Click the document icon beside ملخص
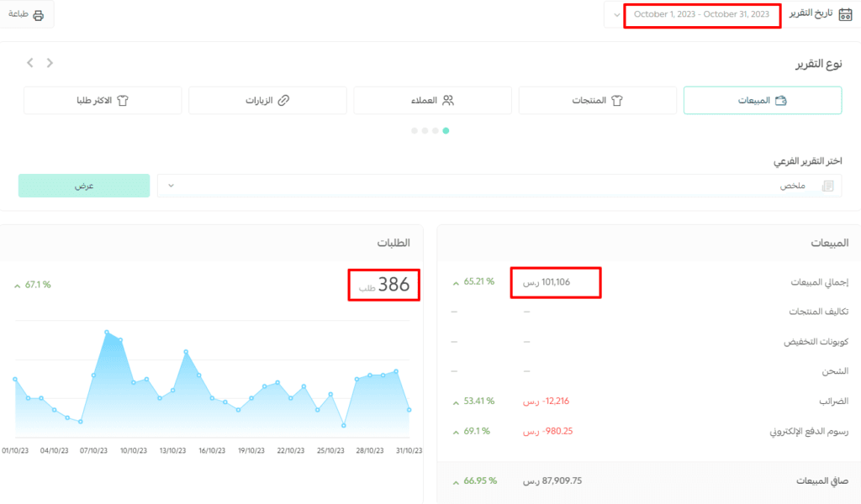This screenshot has width=861, height=504. [827, 186]
